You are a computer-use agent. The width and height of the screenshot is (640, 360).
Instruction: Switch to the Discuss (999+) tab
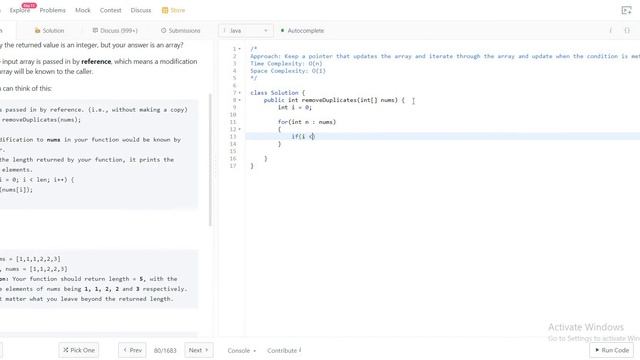[x=115, y=31]
